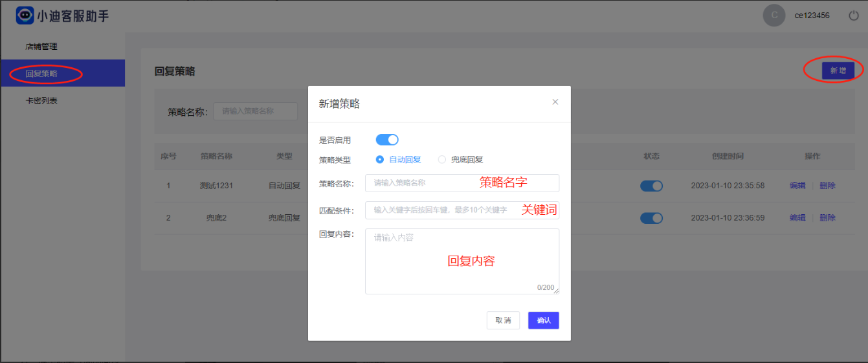868x363 pixels.
Task: Click the 确认 button in dialog
Action: 544,320
